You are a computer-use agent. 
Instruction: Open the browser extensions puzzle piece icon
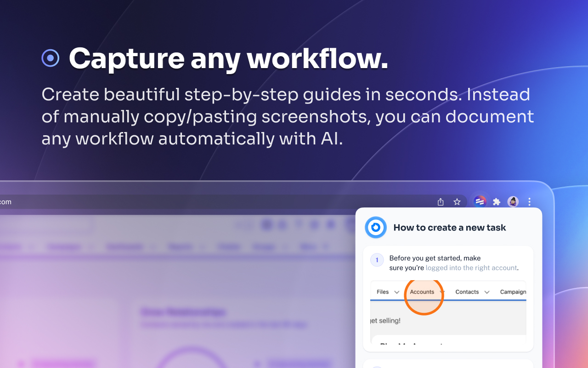pyautogui.click(x=496, y=201)
